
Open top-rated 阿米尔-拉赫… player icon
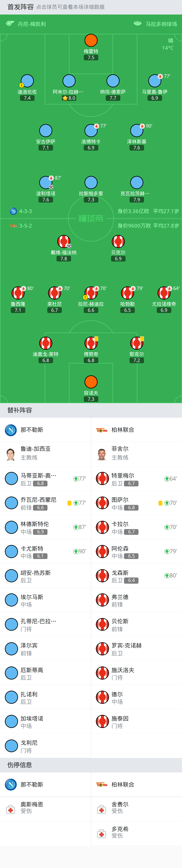pyautogui.click(x=69, y=81)
